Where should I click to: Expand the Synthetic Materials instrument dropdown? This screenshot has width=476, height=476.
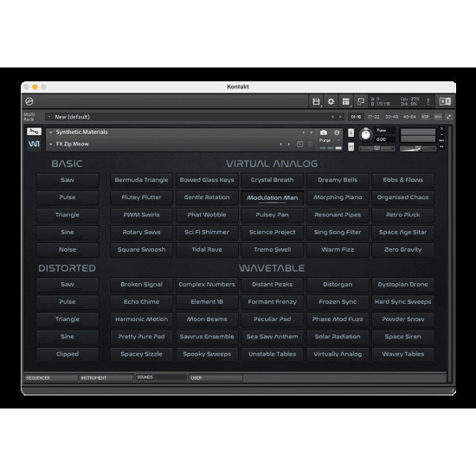[x=51, y=132]
